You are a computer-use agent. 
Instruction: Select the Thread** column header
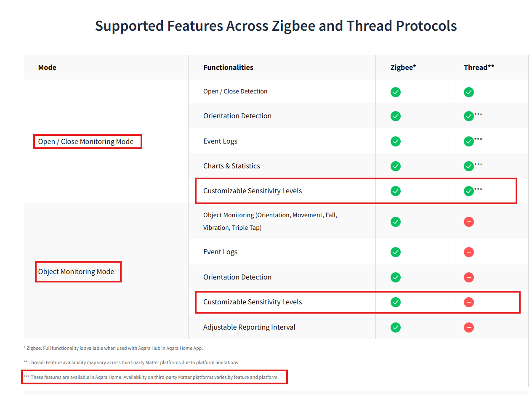click(x=479, y=67)
